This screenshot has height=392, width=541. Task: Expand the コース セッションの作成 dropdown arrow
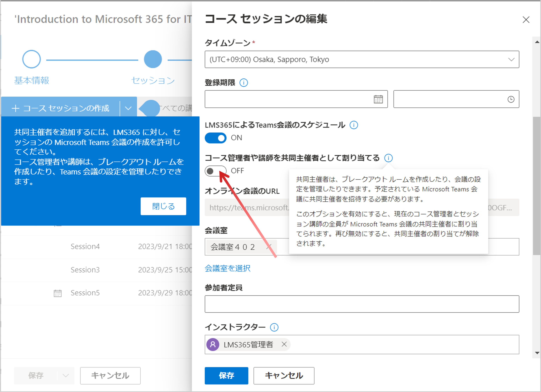pyautogui.click(x=128, y=109)
